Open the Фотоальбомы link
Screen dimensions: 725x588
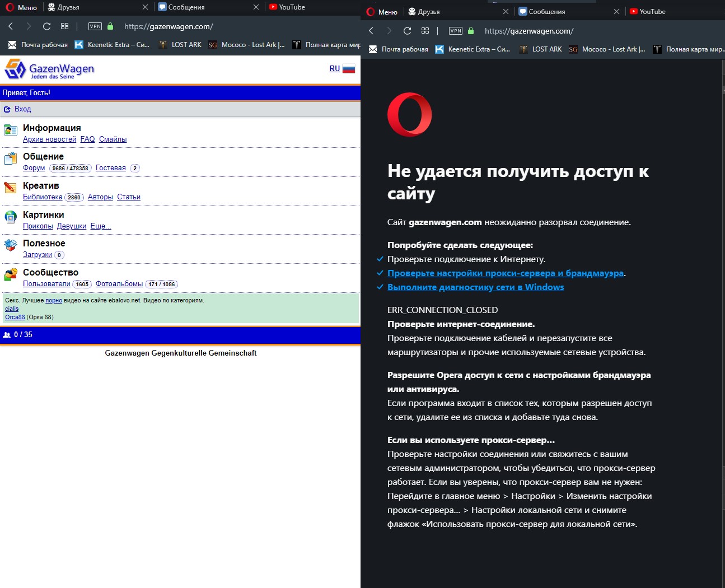(119, 284)
